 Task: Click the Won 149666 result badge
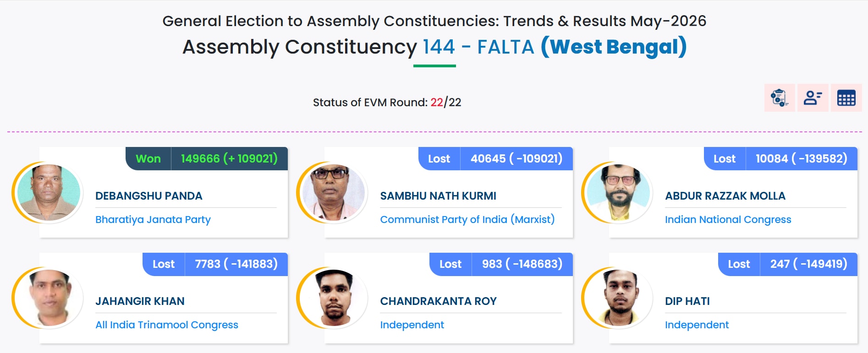[x=207, y=158]
